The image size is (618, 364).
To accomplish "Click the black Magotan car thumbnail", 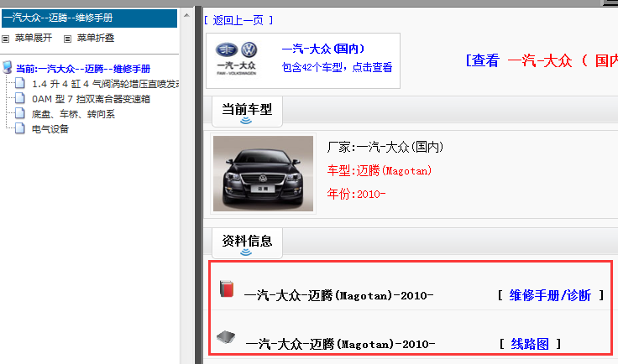I will click(264, 174).
